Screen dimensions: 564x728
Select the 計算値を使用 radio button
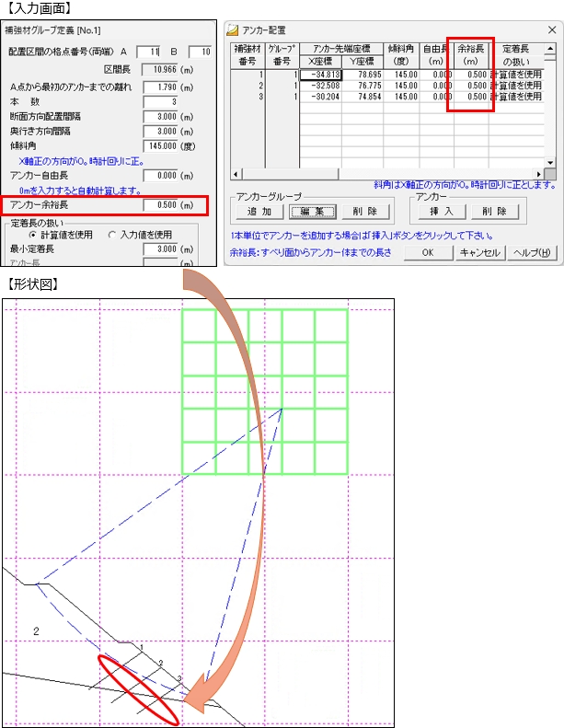tap(32, 235)
